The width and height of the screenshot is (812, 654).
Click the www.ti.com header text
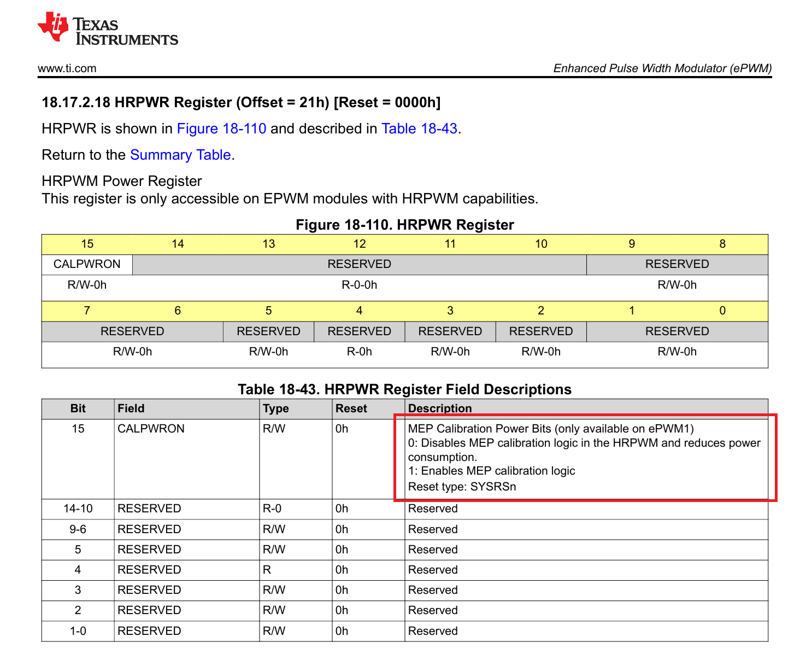67,68
